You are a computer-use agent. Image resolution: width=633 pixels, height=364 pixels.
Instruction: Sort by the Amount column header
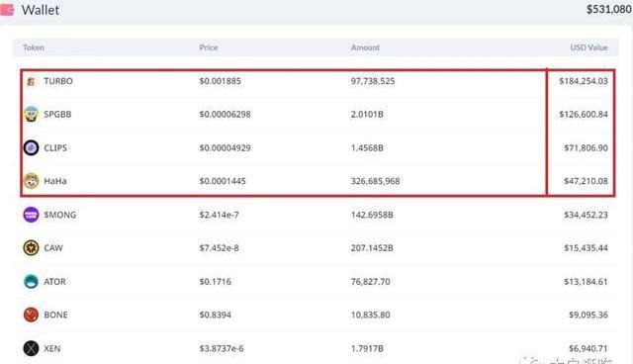[365, 47]
